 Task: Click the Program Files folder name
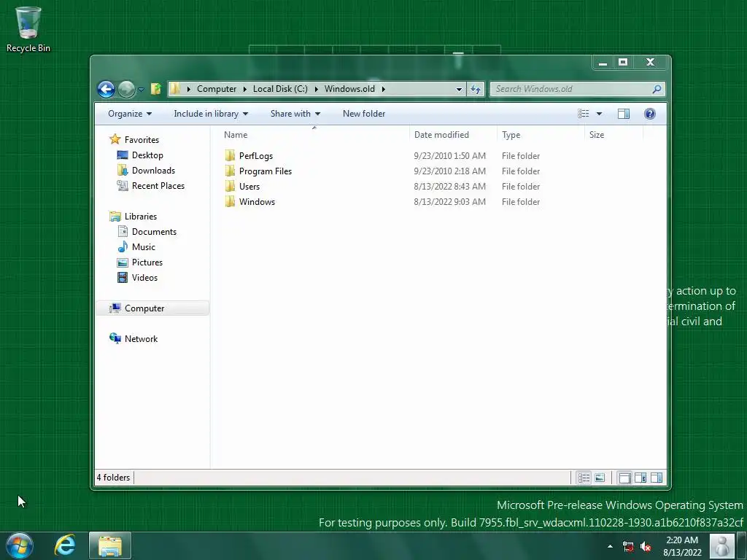(x=266, y=171)
